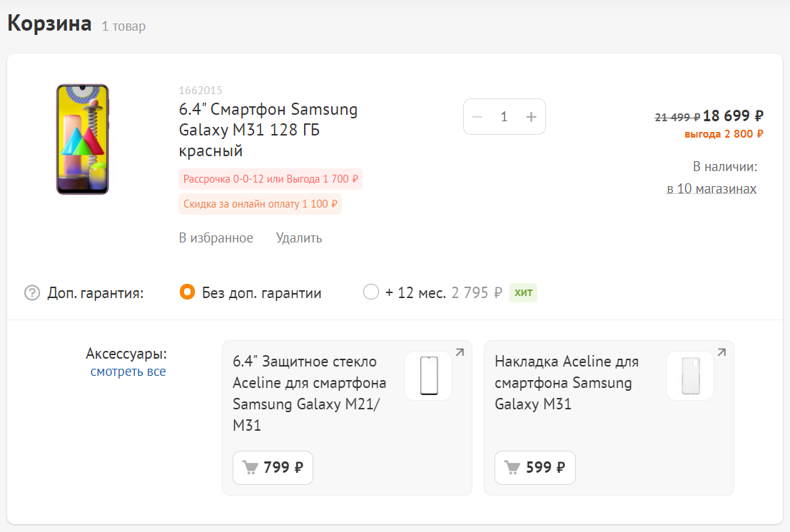790x532 pixels.
Task: Select the Без доп. гарантии radio option
Action: coord(187,292)
